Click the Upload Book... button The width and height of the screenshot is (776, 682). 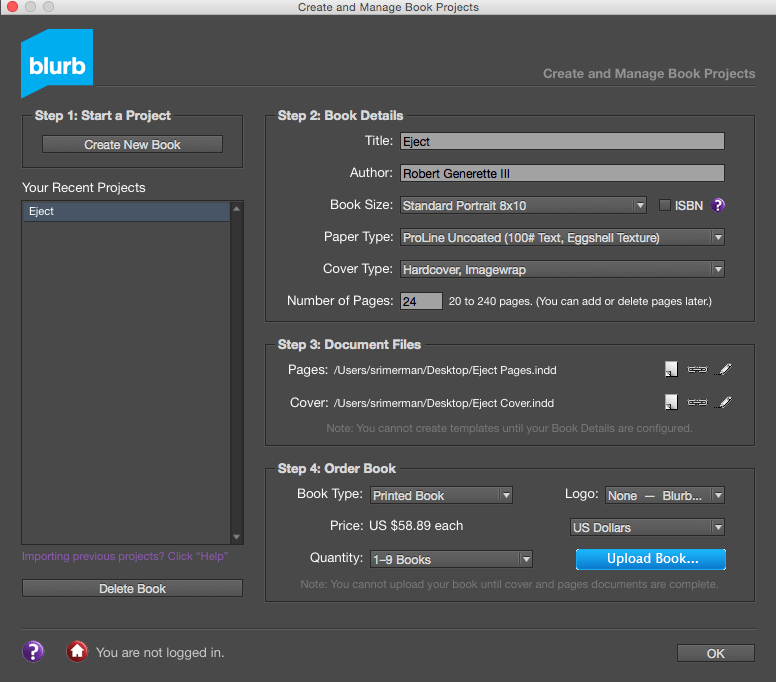651,559
